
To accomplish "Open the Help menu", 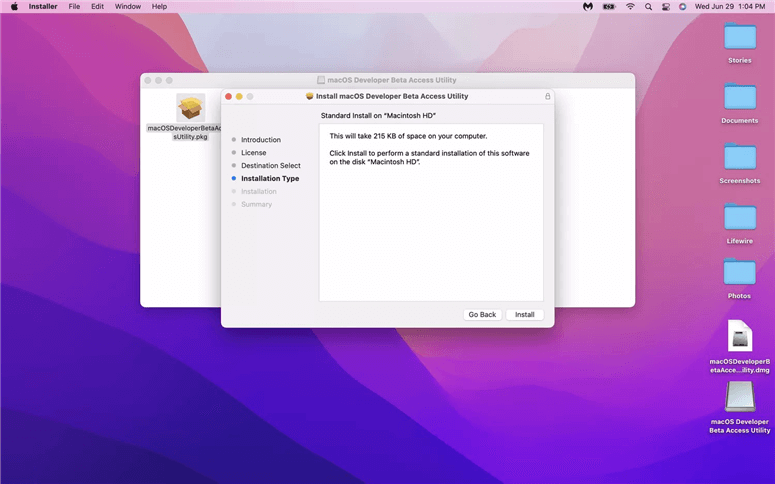I will coord(159,6).
